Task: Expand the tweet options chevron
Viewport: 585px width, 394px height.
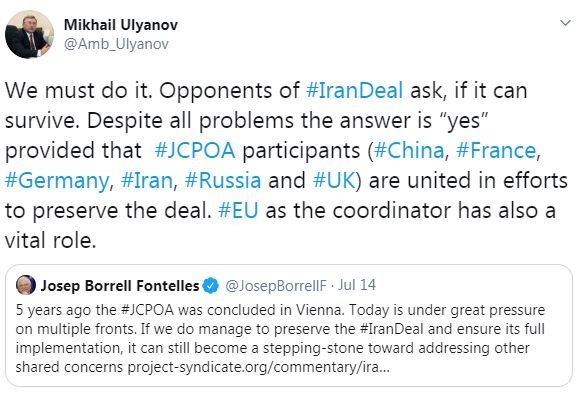Action: coord(566,23)
